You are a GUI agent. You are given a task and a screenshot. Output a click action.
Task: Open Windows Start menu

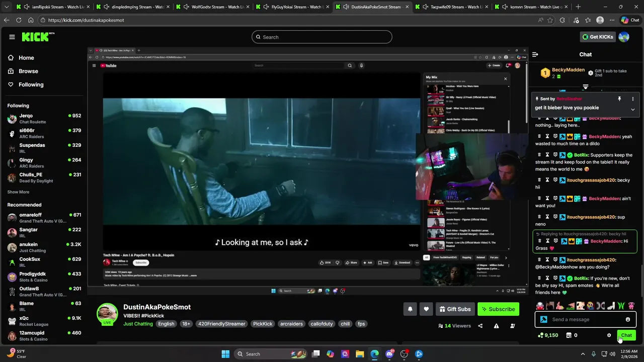click(225, 354)
